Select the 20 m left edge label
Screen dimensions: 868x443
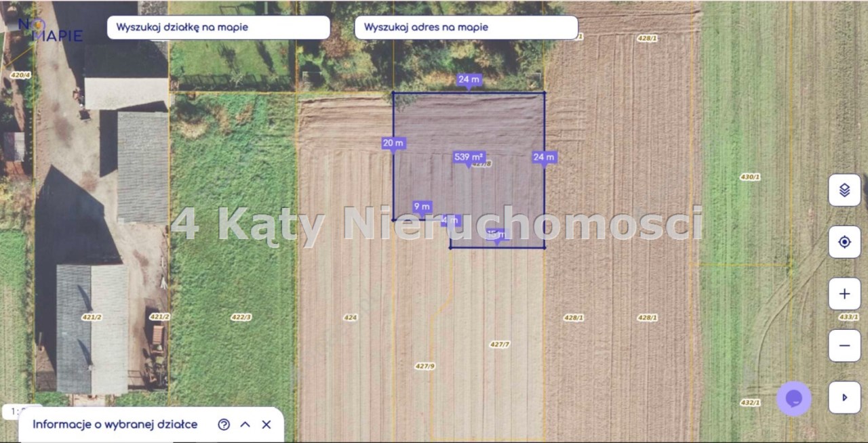click(393, 143)
